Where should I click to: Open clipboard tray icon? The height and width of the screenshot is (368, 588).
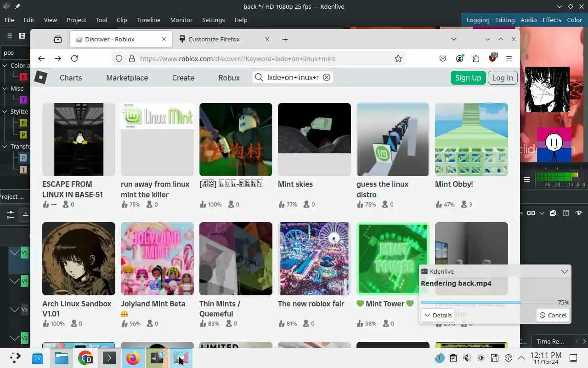pos(453,357)
